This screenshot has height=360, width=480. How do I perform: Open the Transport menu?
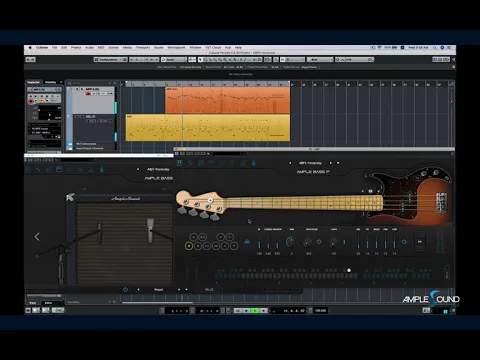point(143,48)
